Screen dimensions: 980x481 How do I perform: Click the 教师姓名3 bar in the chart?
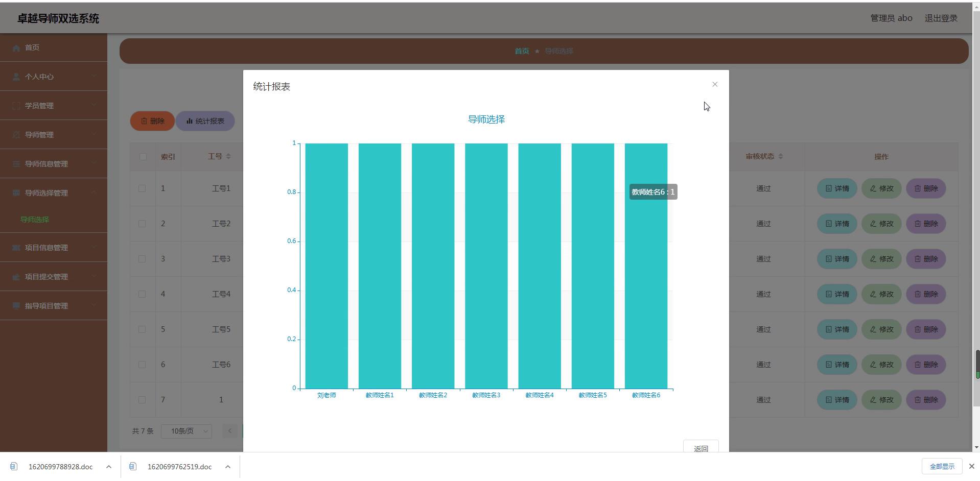click(x=486, y=266)
